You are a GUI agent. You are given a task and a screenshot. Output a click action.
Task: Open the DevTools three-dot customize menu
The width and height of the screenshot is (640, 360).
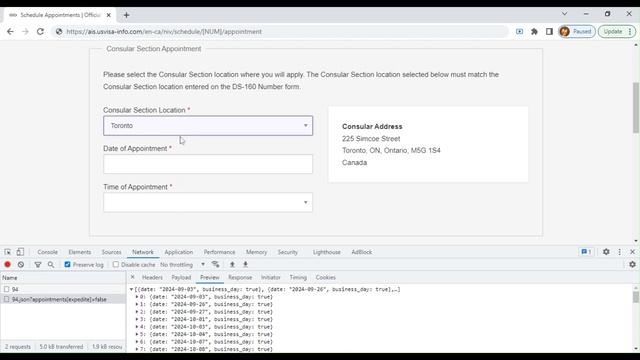[x=620, y=252]
